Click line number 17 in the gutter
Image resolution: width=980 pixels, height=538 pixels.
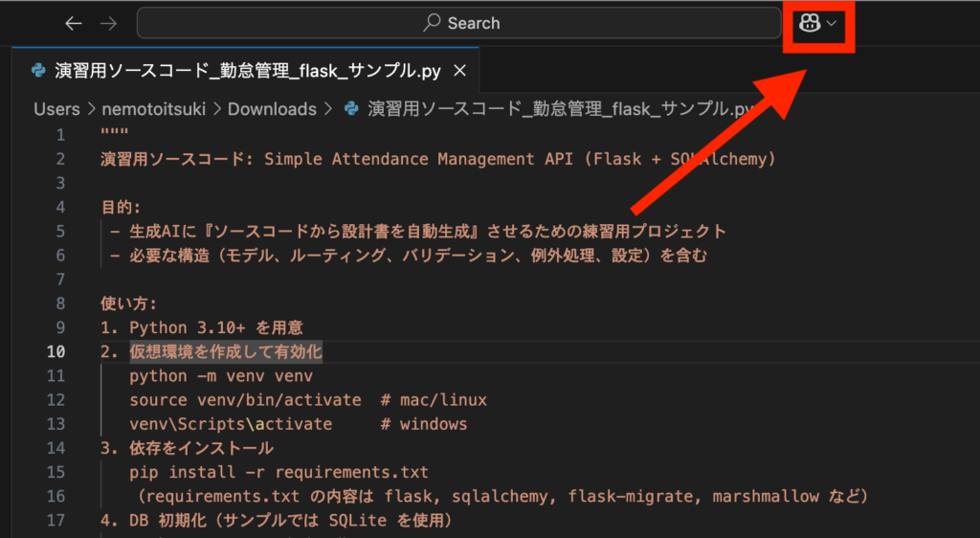(x=56, y=521)
